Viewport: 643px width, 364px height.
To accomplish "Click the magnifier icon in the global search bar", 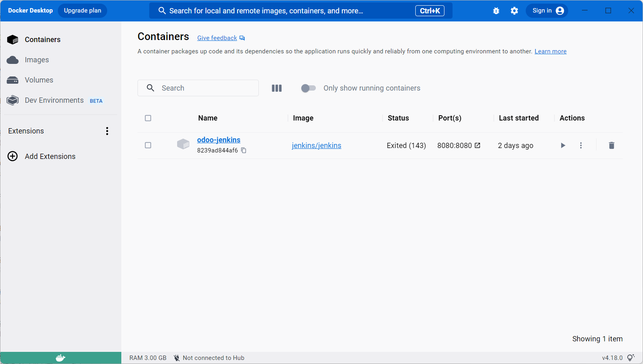I will 162,11.
